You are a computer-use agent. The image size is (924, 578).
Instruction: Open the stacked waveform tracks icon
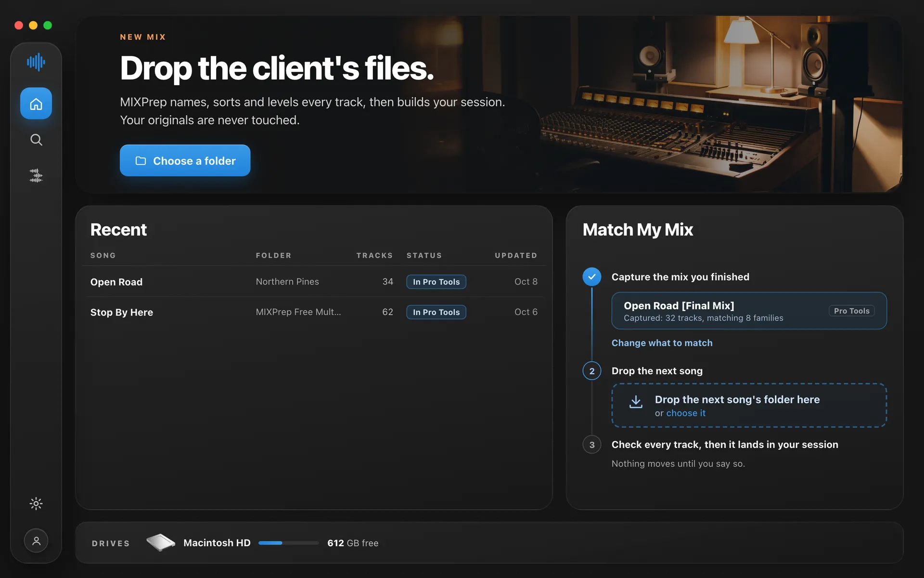pos(36,175)
